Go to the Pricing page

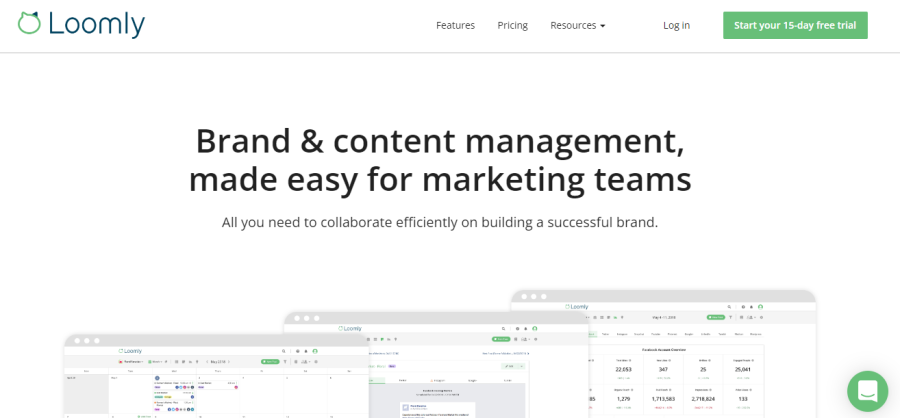pyautogui.click(x=513, y=25)
